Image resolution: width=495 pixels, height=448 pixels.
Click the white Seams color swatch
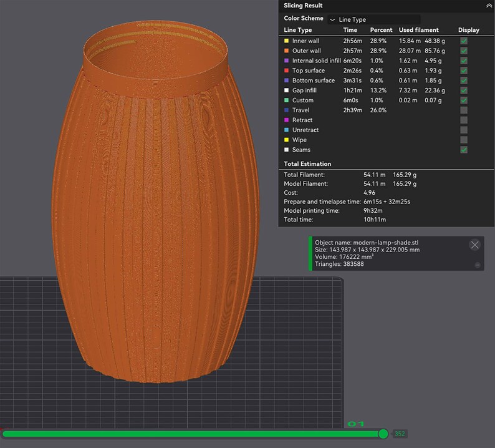point(286,150)
